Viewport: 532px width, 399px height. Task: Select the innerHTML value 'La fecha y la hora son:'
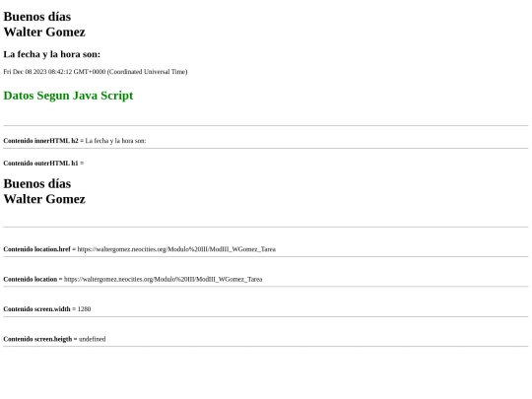coord(115,141)
